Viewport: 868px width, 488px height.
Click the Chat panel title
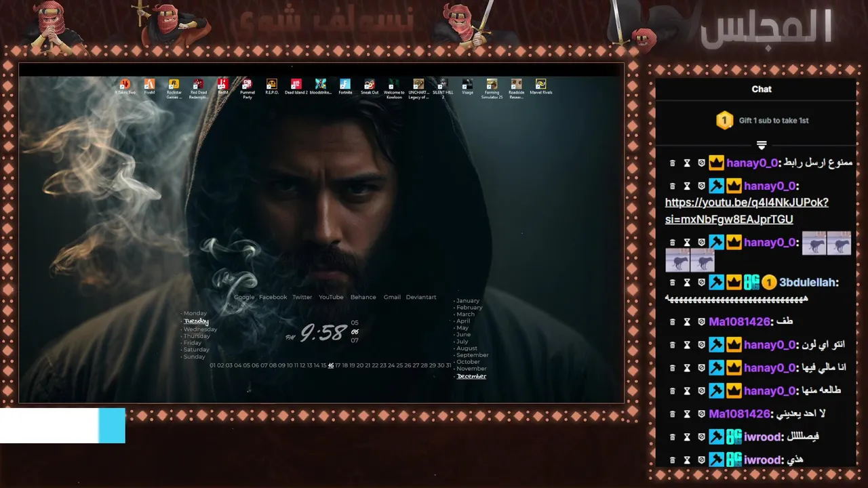[762, 89]
